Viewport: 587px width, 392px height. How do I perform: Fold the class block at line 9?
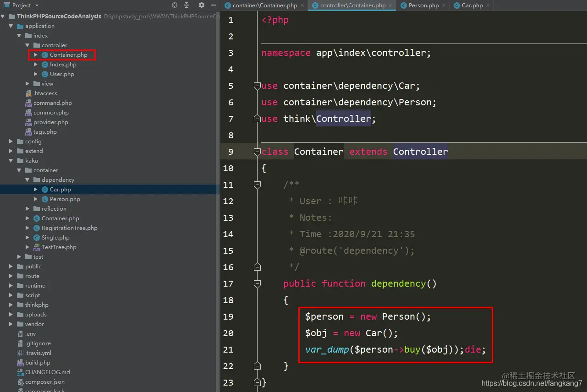point(257,152)
